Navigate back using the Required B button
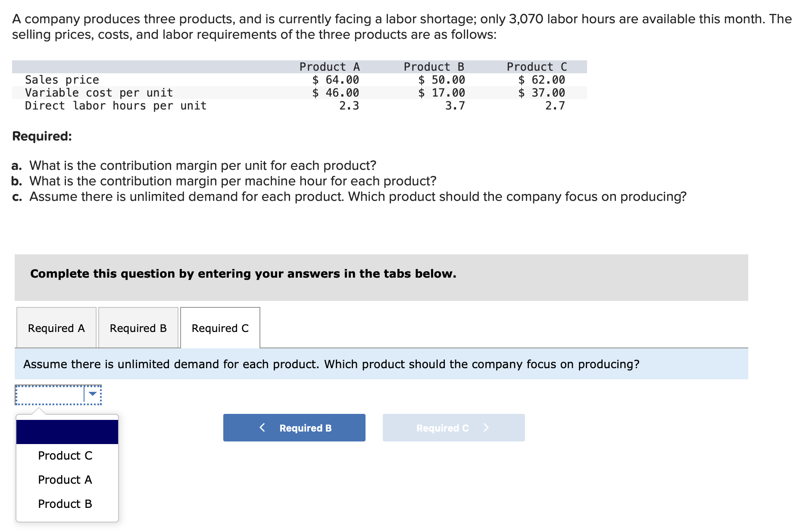The width and height of the screenshot is (800, 532). [x=294, y=427]
